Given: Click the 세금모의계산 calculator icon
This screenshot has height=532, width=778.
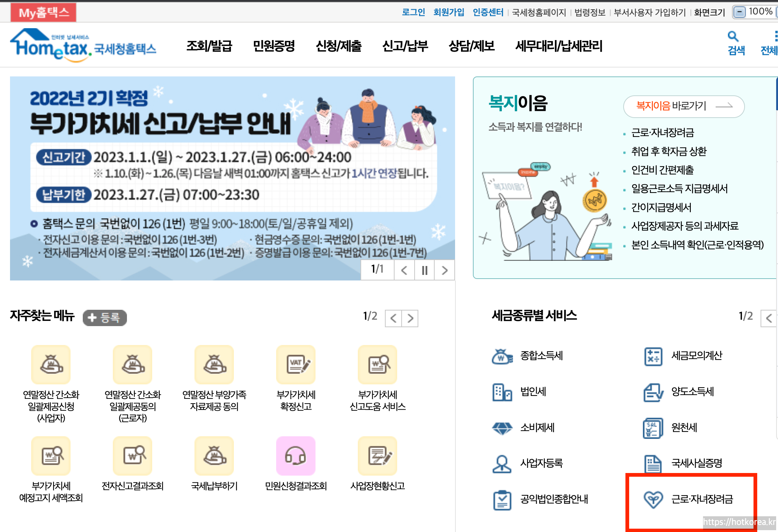Looking at the screenshot, I should [653, 356].
